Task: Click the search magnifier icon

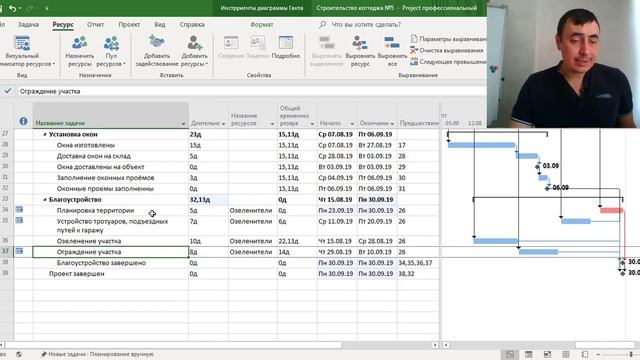Action: pyautogui.click(x=322, y=24)
